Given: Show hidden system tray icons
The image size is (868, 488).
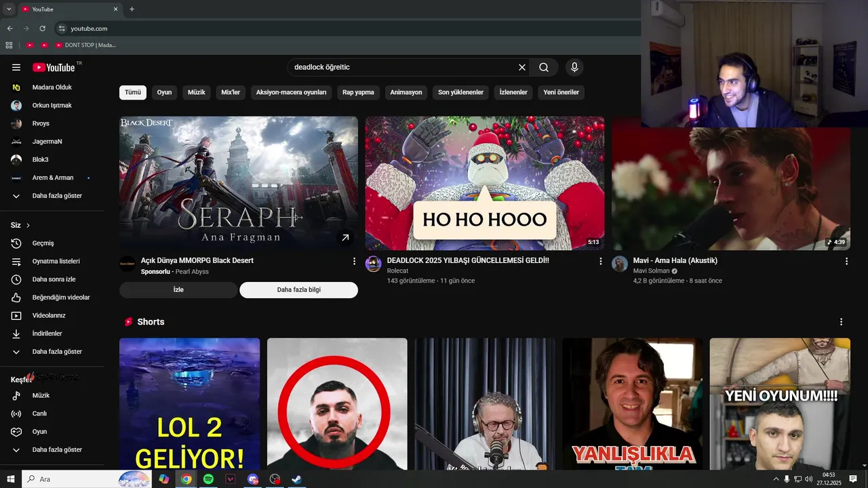Looking at the screenshot, I should [776, 479].
